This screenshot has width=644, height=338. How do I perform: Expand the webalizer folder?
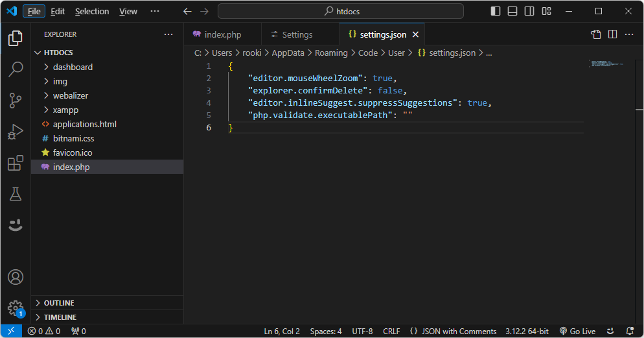107,95
